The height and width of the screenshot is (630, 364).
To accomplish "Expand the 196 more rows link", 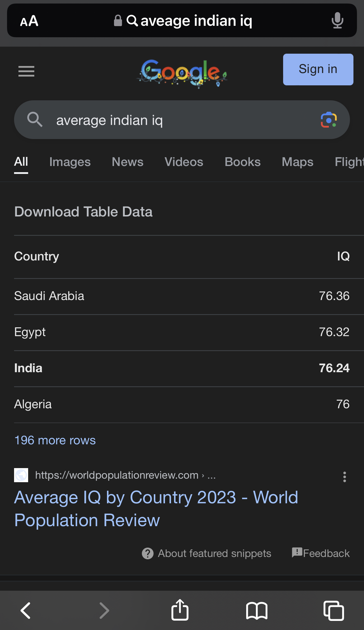I will [x=55, y=440].
